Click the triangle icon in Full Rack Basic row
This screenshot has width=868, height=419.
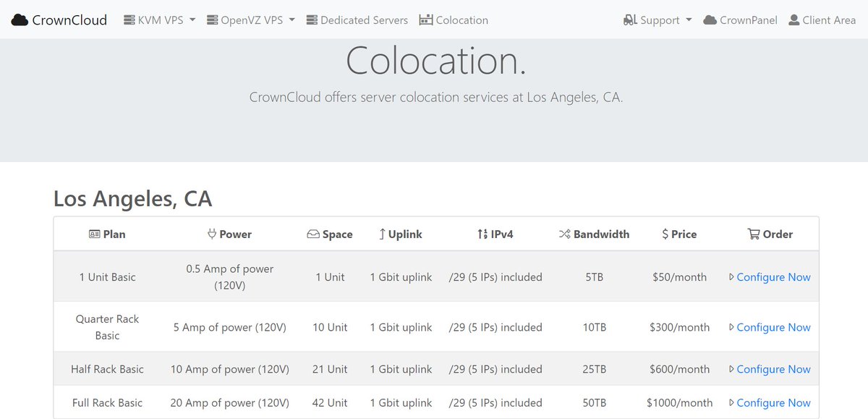pos(732,402)
